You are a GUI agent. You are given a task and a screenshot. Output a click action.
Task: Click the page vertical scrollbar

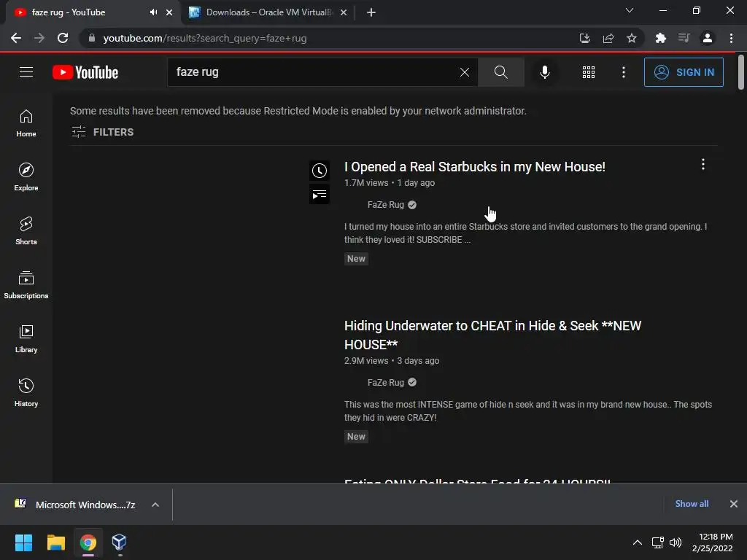point(741,71)
